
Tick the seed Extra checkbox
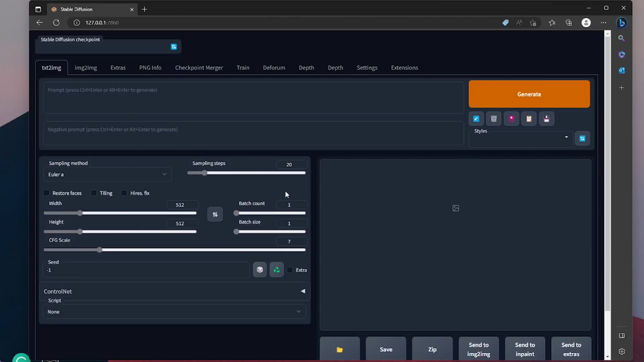pyautogui.click(x=289, y=270)
